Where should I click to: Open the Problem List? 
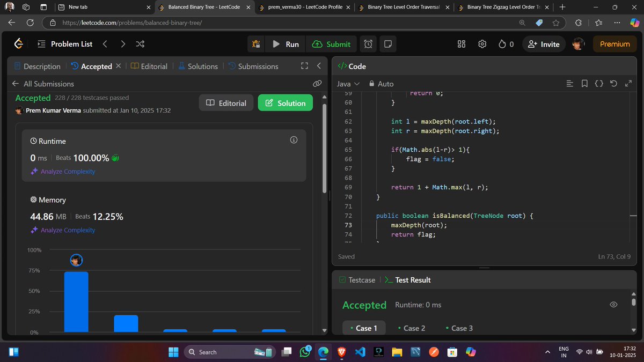[x=65, y=44]
